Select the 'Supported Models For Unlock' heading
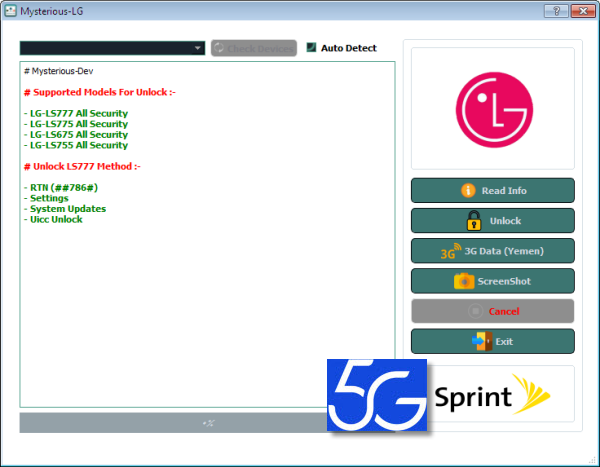 (x=99, y=92)
